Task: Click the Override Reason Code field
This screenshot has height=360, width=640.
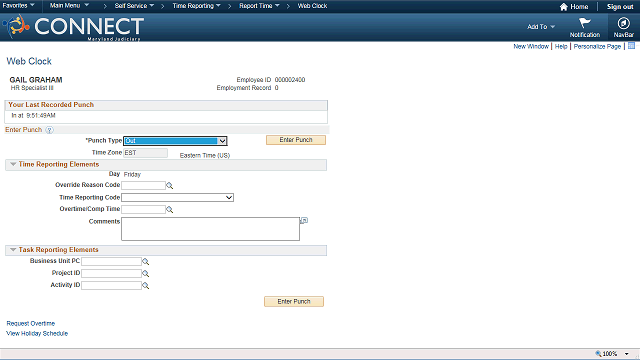Action: [x=144, y=185]
